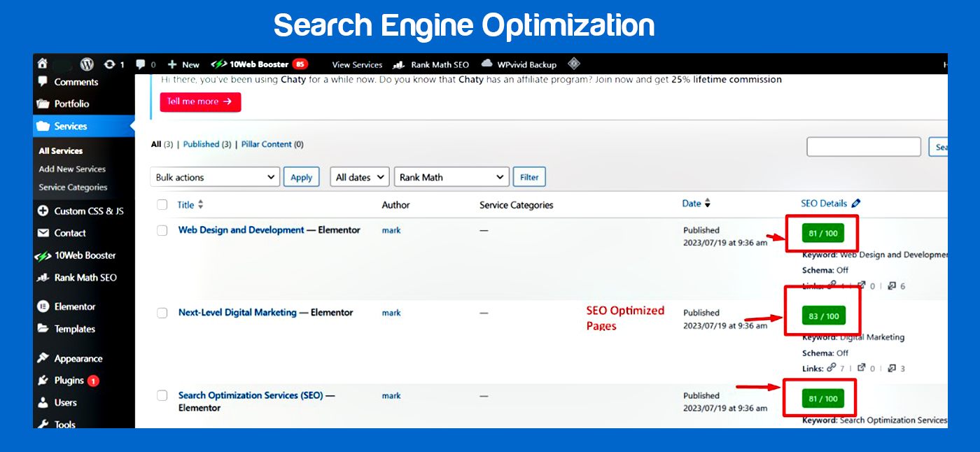The image size is (980, 452).
Task: Click the WPvivid Backup cloud icon
Action: tap(487, 64)
